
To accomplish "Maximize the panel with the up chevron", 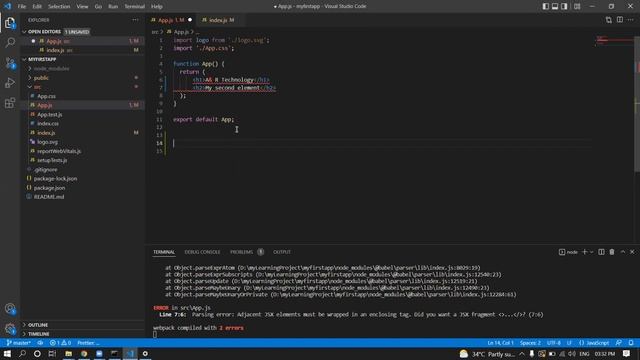I will (x=623, y=252).
